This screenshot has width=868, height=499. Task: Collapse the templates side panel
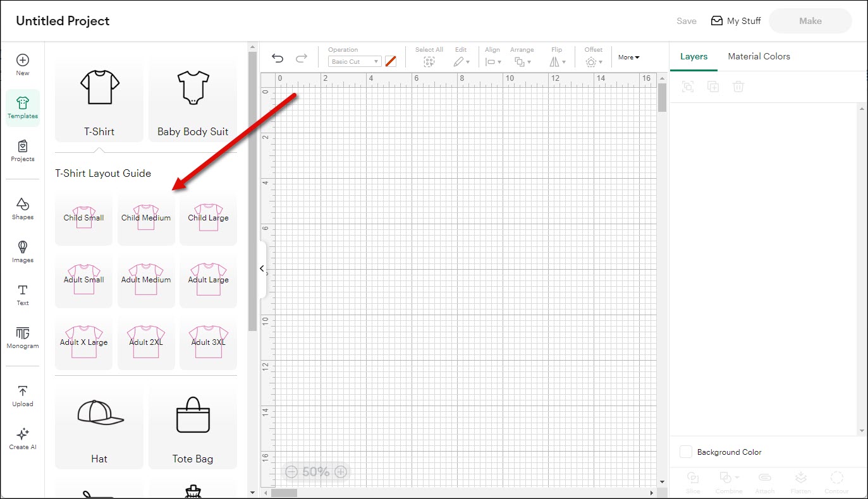pos(262,269)
